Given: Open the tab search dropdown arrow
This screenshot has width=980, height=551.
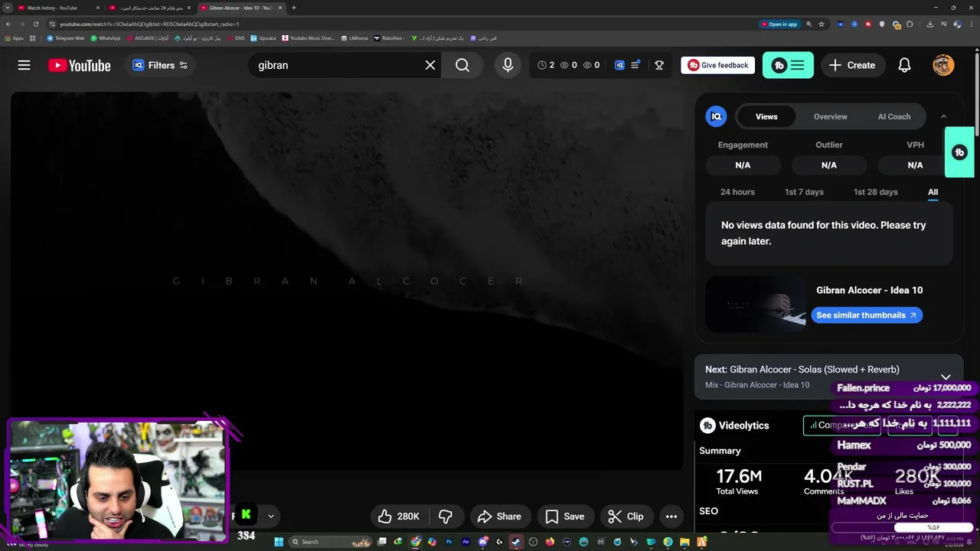Looking at the screenshot, I should point(6,8).
